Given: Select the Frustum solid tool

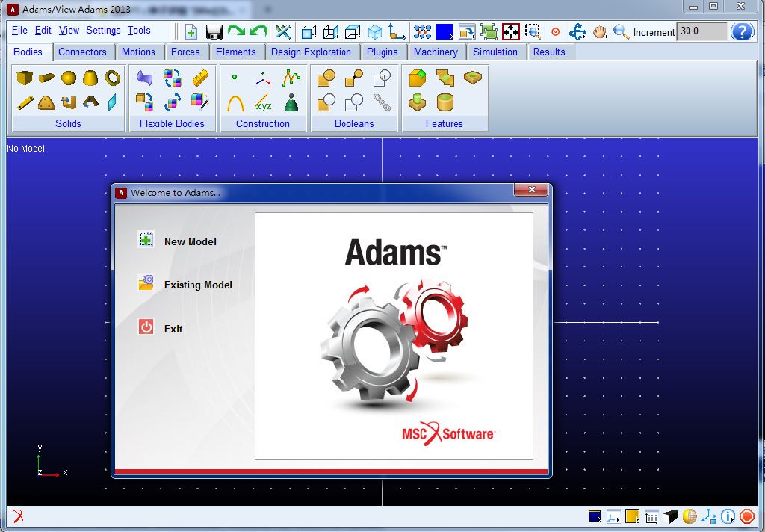Looking at the screenshot, I should 90,78.
